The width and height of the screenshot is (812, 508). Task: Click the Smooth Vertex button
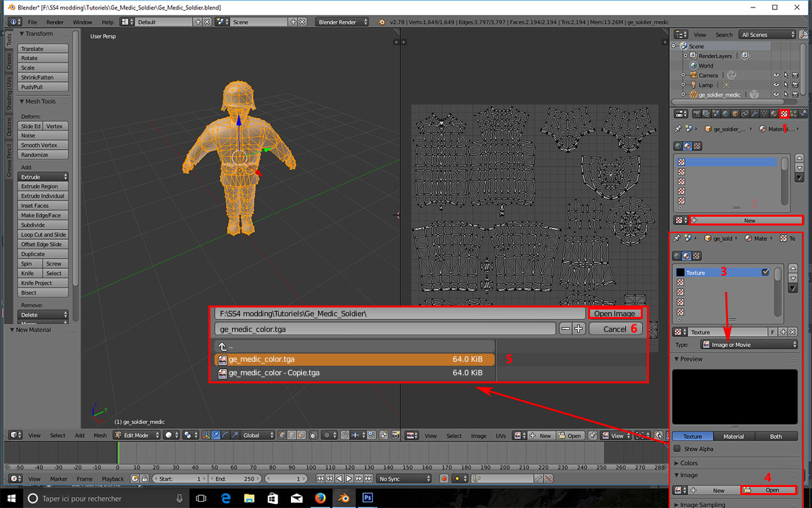pos(44,145)
